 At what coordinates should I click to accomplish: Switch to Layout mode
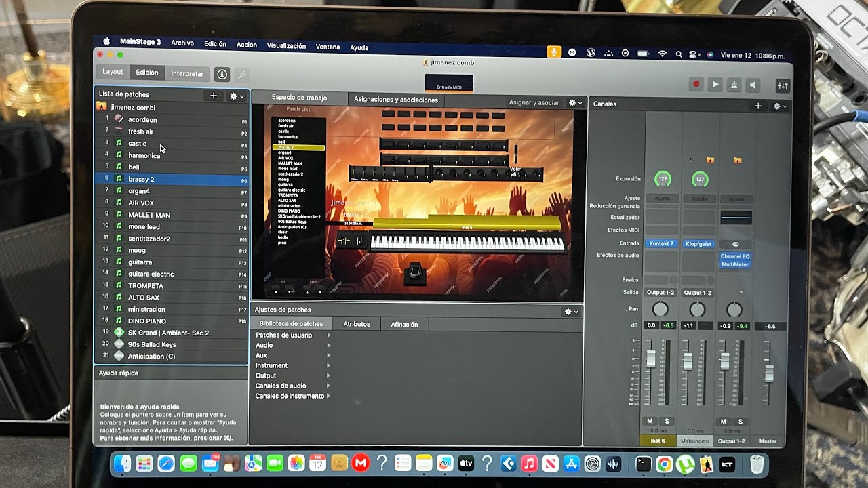click(113, 72)
